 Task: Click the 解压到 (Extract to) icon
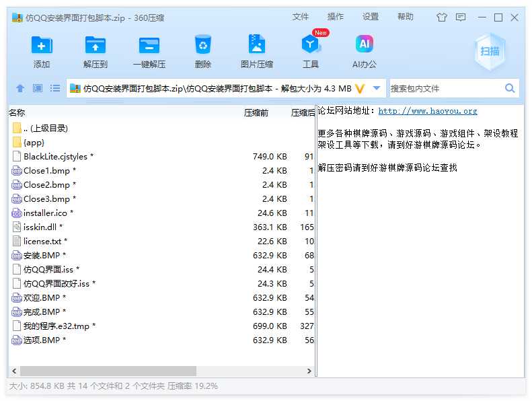click(x=96, y=45)
